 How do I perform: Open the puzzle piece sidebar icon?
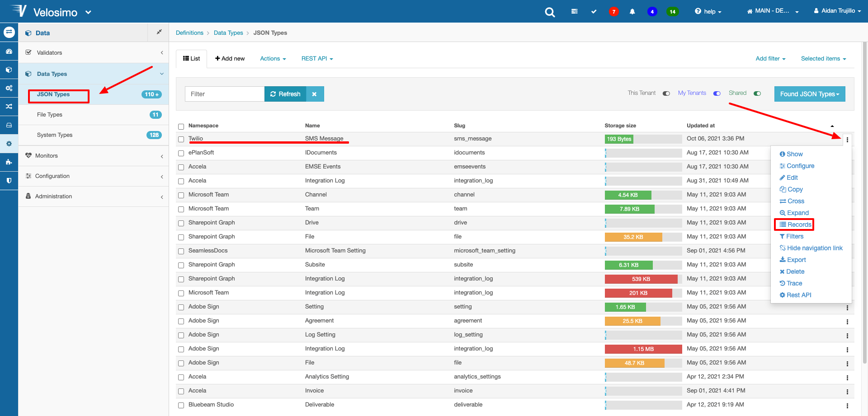[9, 162]
